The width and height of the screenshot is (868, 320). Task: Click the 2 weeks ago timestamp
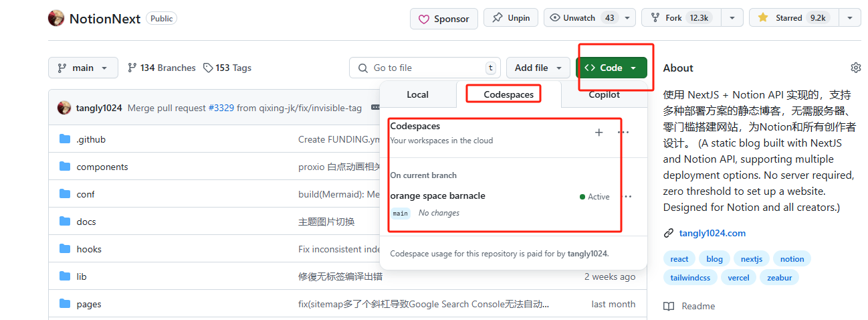click(610, 276)
